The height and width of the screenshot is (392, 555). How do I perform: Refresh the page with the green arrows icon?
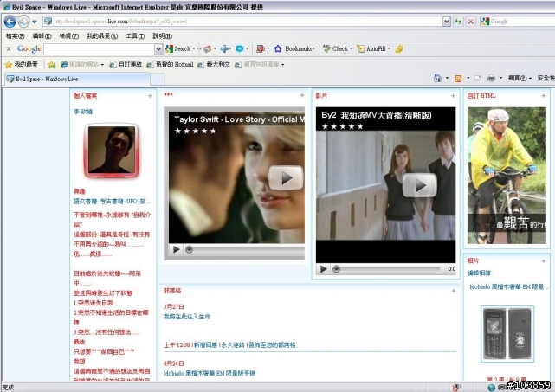pos(458,22)
